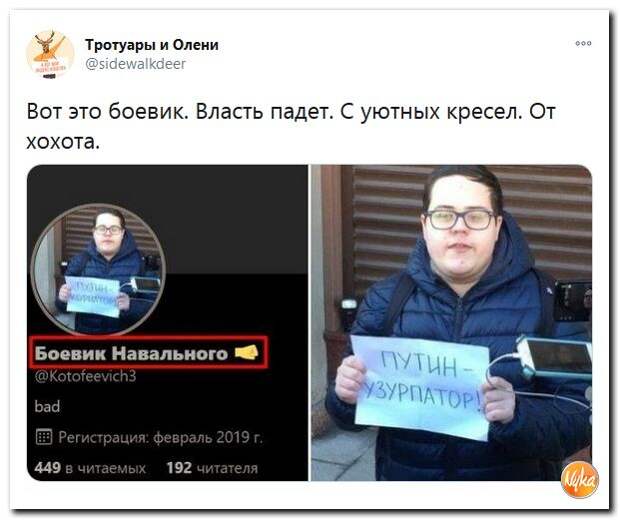Open the right-hand photo with paper sign
This screenshot has height=520, width=620.
point(451,323)
